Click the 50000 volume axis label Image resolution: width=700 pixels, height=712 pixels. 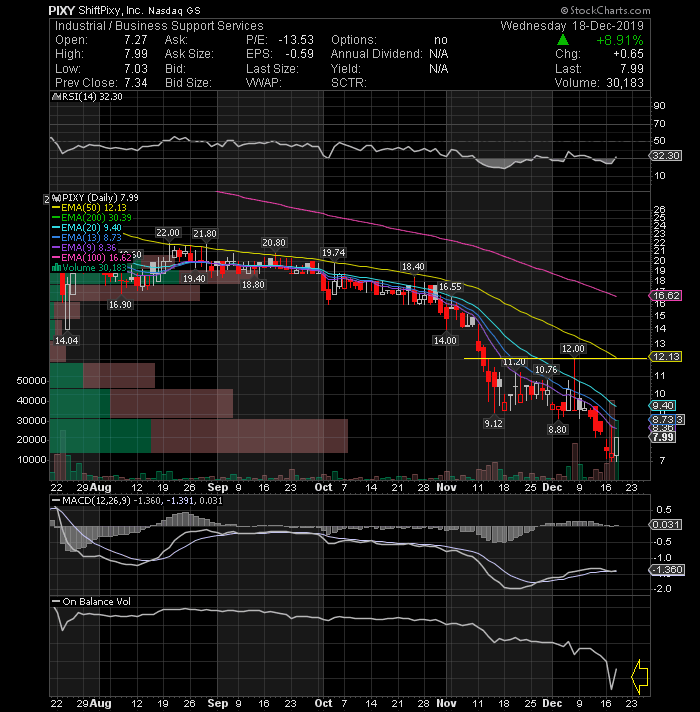click(x=31, y=381)
